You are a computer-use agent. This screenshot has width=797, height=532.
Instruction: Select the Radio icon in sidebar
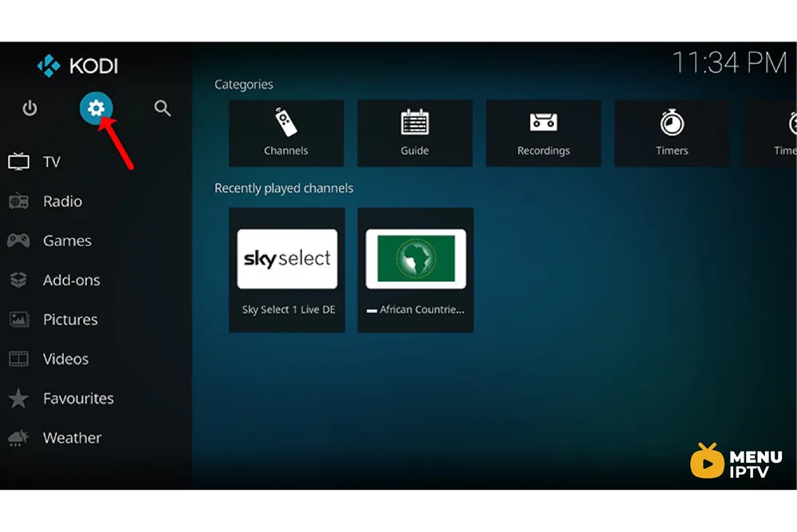tap(19, 201)
